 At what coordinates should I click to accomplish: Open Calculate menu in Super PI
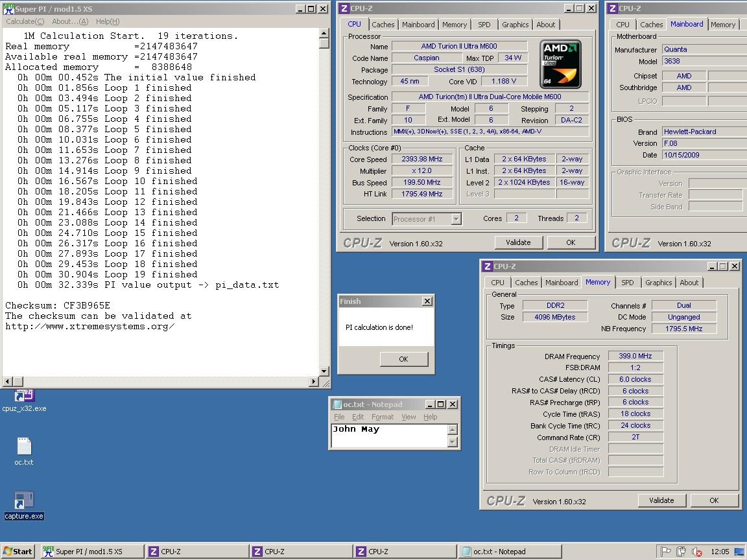pos(25,21)
